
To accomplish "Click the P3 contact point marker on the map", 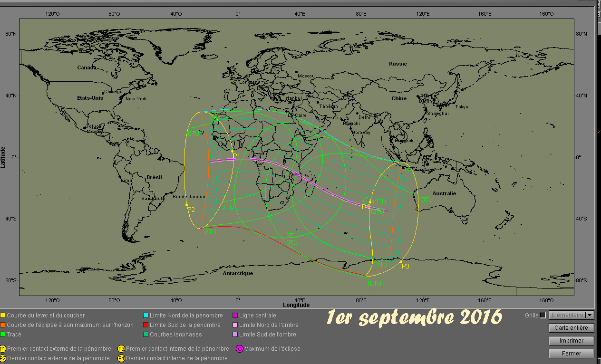I will click(x=401, y=261).
